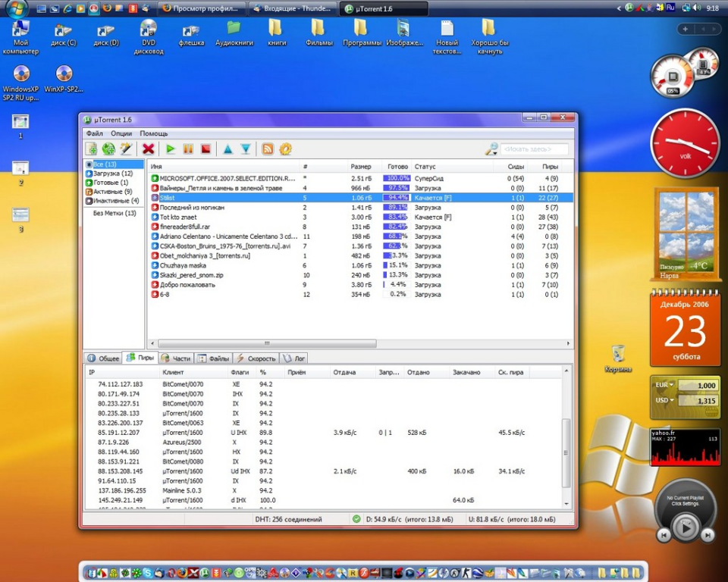Select the Tot kto znaet torrent row
The height and width of the screenshot is (582, 728).
(x=360, y=217)
